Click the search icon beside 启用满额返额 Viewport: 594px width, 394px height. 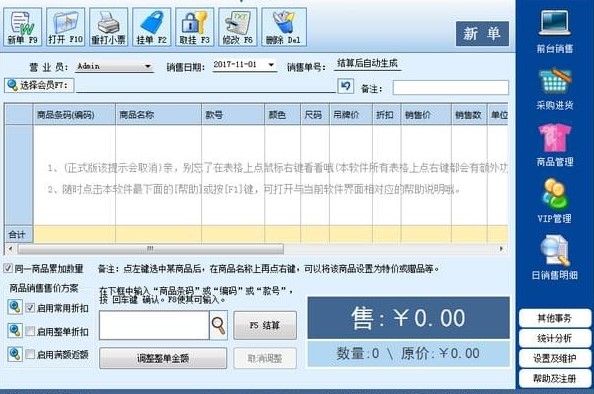point(15,354)
